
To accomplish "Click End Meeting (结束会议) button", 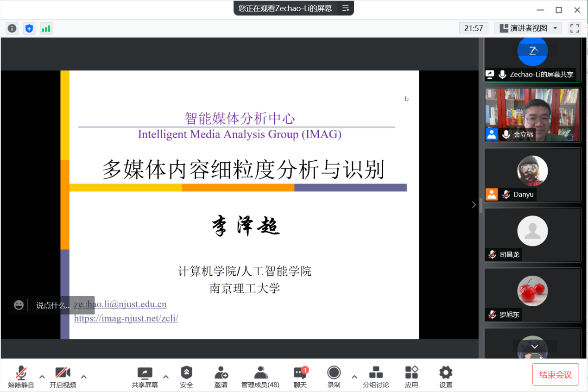I will (556, 374).
